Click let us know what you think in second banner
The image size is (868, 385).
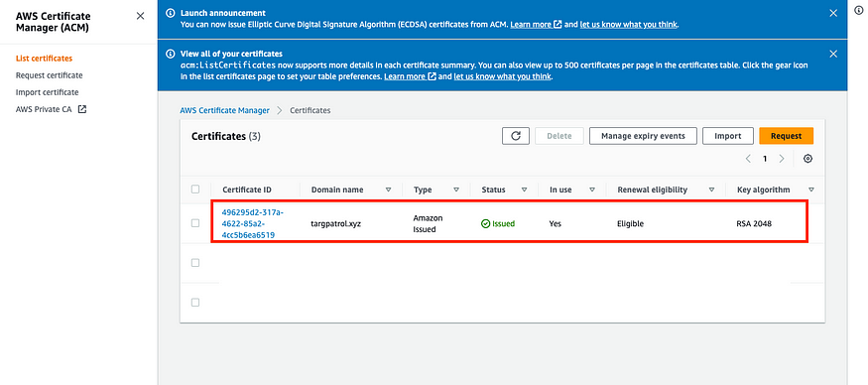tap(503, 76)
